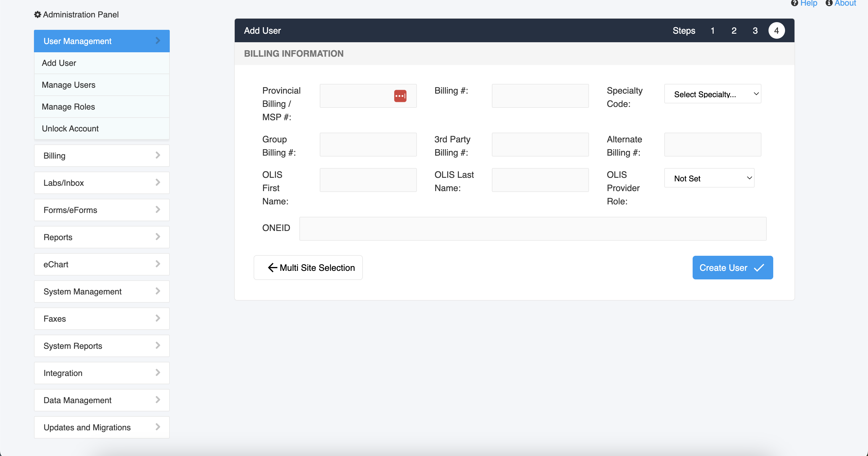Focus the 3rd Party Billing # field
This screenshot has height=456, width=868.
tap(540, 145)
